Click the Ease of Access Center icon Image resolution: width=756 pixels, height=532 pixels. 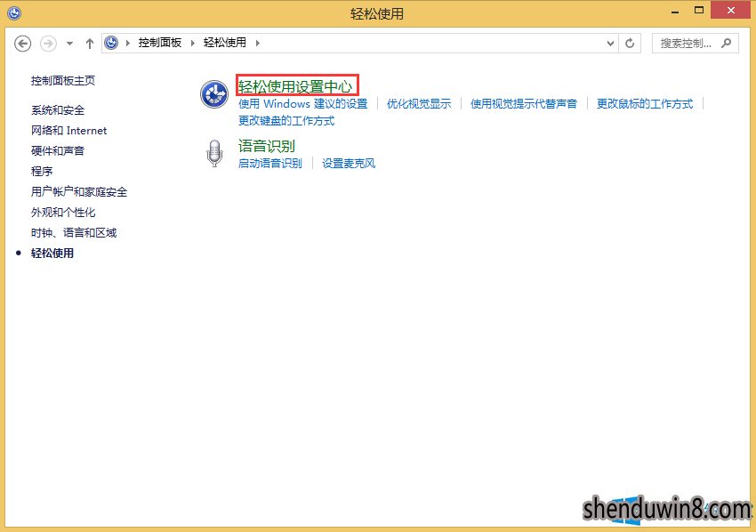[214, 94]
